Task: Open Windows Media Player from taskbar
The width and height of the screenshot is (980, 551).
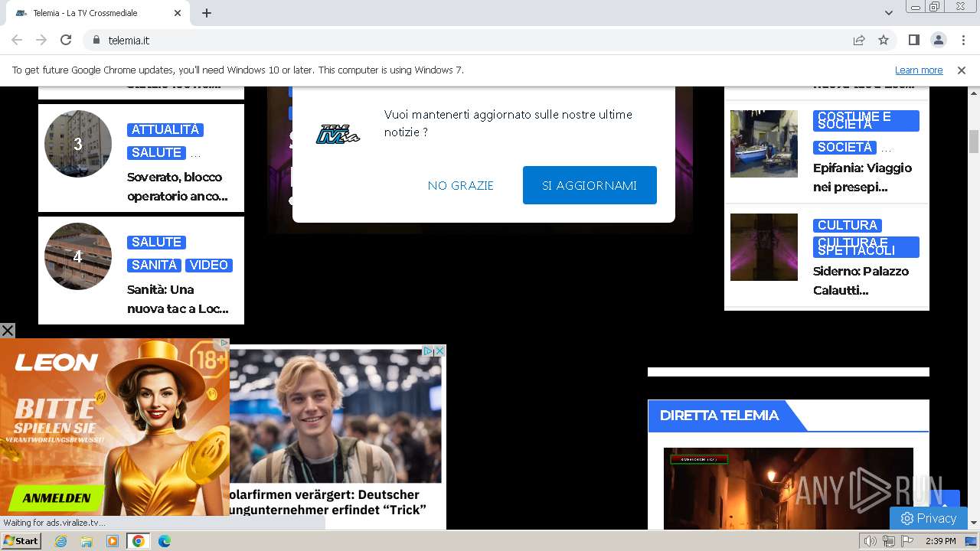Action: [113, 541]
